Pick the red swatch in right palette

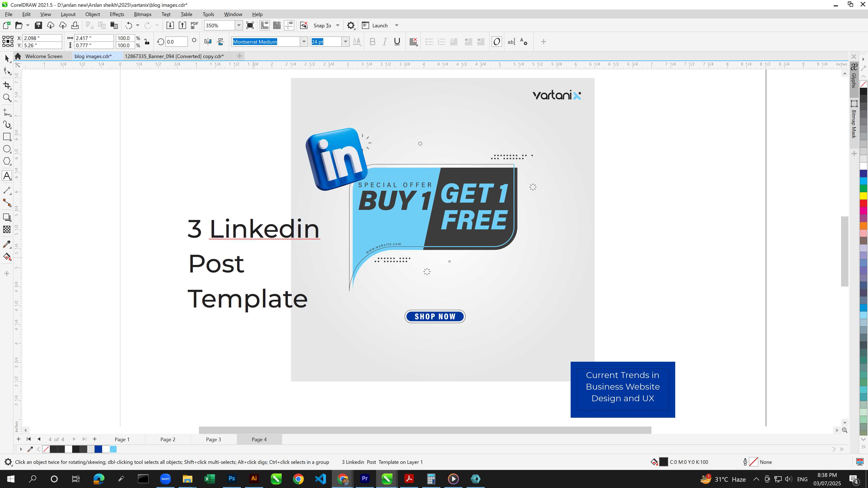tap(863, 203)
